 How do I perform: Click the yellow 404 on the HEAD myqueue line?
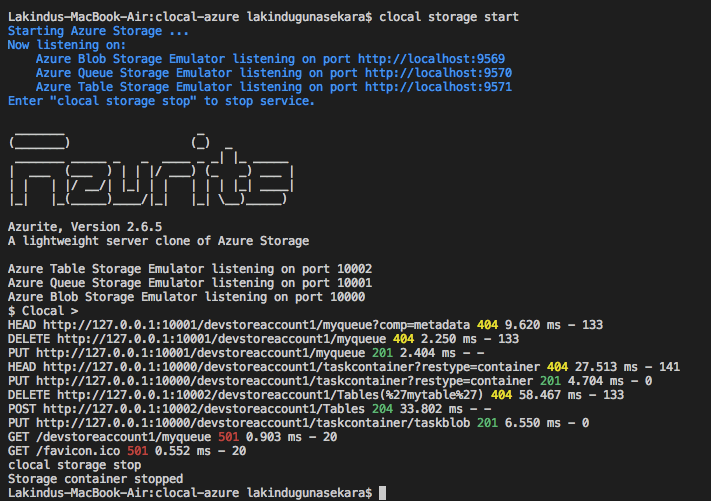(x=487, y=326)
